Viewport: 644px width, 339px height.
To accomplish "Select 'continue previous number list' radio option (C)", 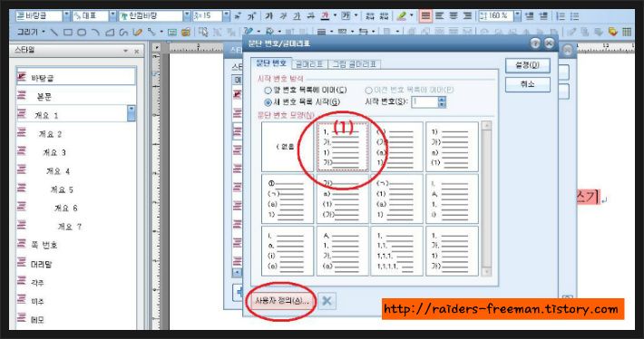I will (x=268, y=90).
